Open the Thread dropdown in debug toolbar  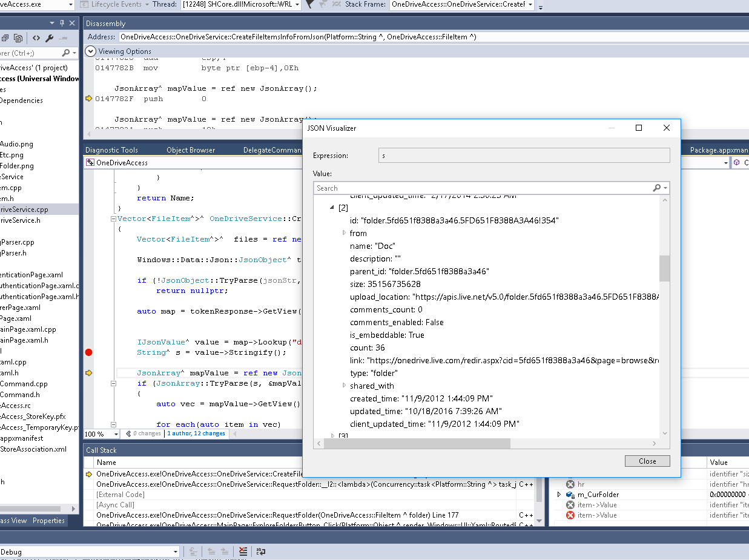[x=298, y=5]
